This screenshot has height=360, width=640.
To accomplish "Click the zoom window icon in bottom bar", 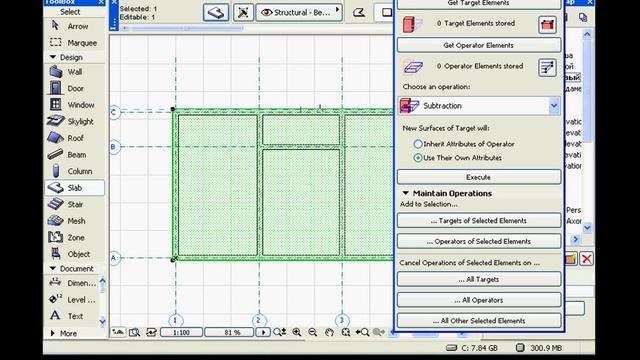I will [x=134, y=332].
